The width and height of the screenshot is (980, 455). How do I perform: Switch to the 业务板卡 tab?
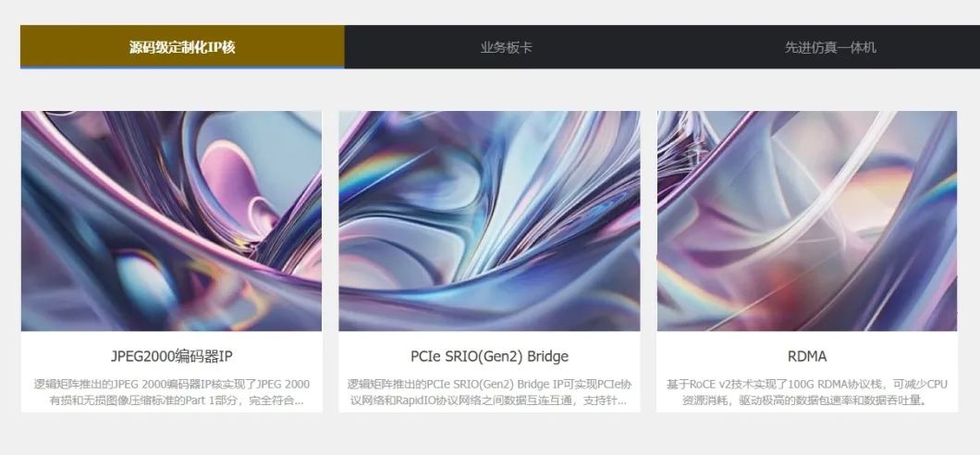click(x=506, y=47)
